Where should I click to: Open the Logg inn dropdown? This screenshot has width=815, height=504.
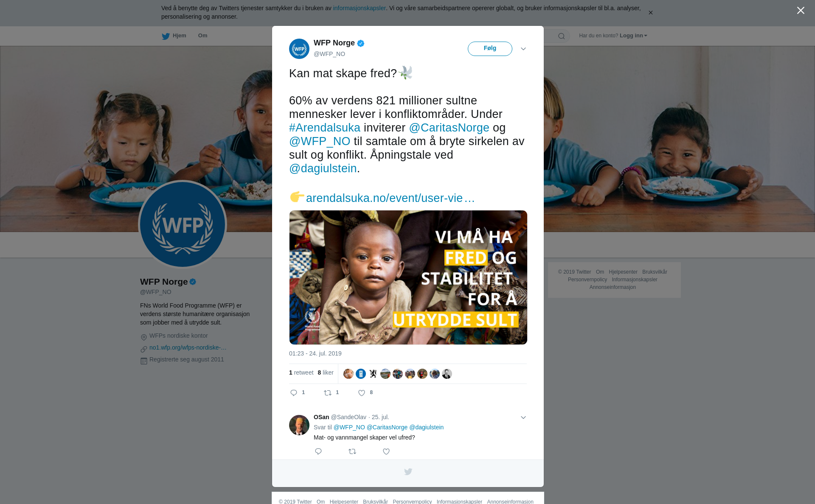point(633,36)
